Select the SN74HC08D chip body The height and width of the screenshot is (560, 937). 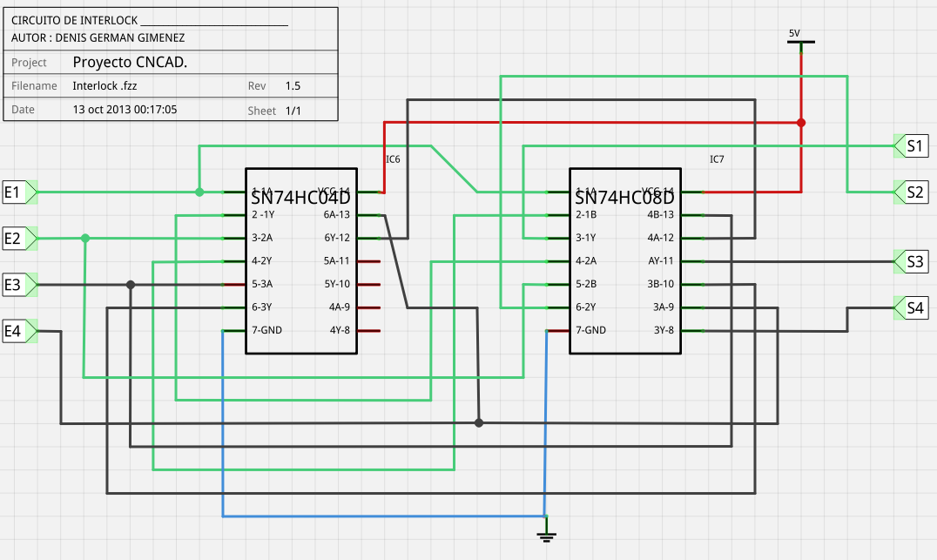(625, 261)
